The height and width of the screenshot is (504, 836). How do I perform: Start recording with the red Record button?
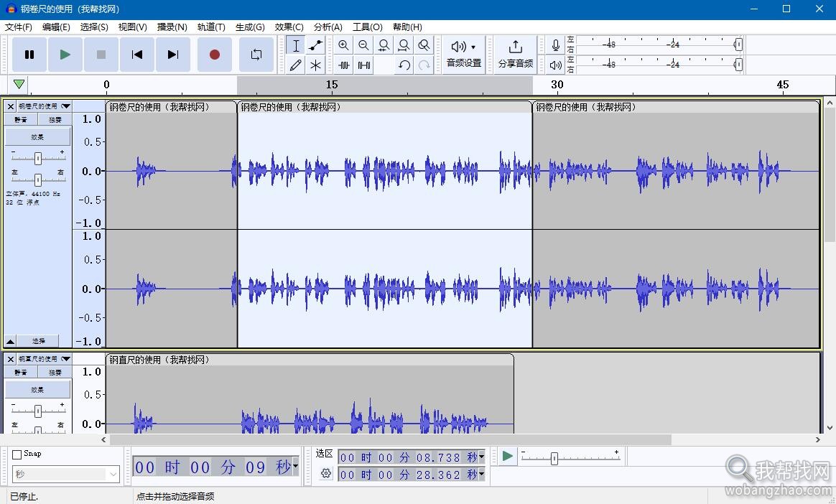point(214,55)
